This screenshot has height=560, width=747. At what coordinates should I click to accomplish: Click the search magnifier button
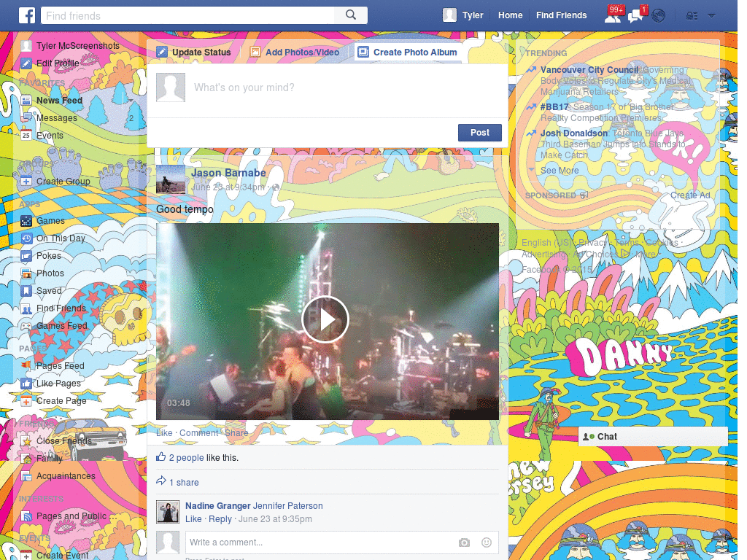click(351, 15)
